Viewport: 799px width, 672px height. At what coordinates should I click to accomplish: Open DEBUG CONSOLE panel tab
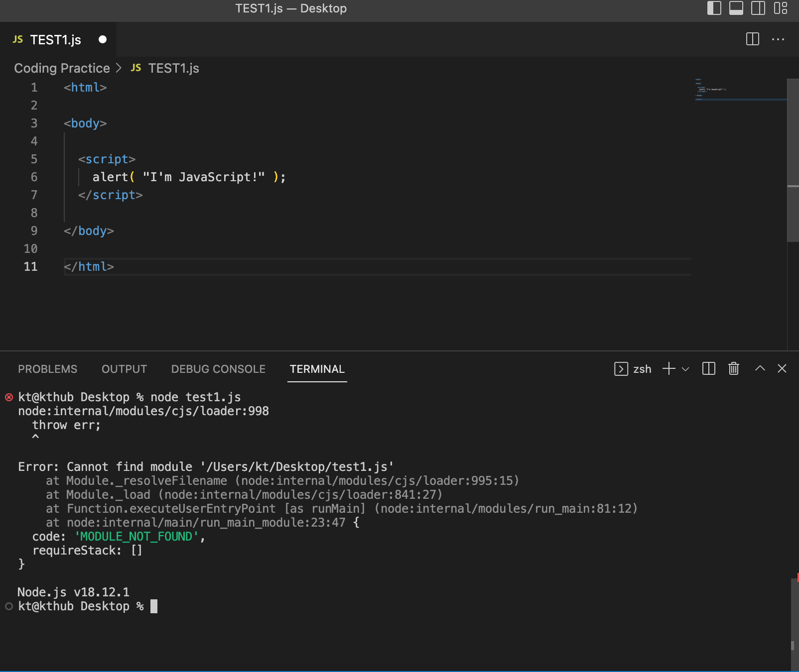pyautogui.click(x=218, y=369)
